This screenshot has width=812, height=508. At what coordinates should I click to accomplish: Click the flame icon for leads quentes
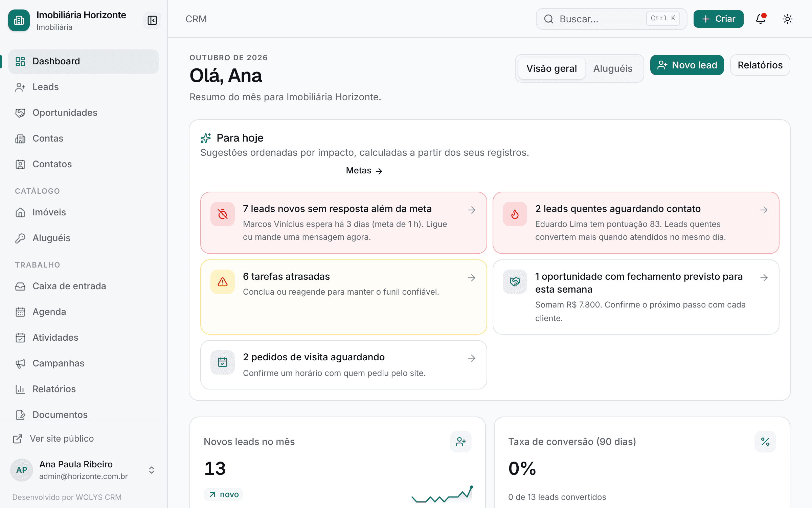pyautogui.click(x=515, y=214)
